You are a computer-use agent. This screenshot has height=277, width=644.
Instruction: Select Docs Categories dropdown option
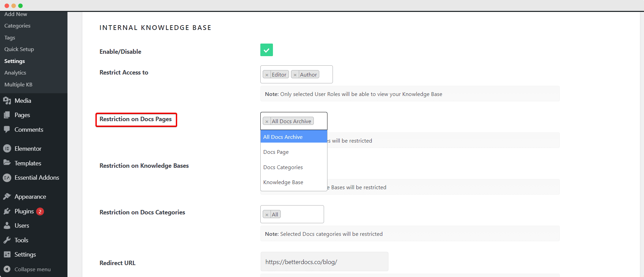294,167
